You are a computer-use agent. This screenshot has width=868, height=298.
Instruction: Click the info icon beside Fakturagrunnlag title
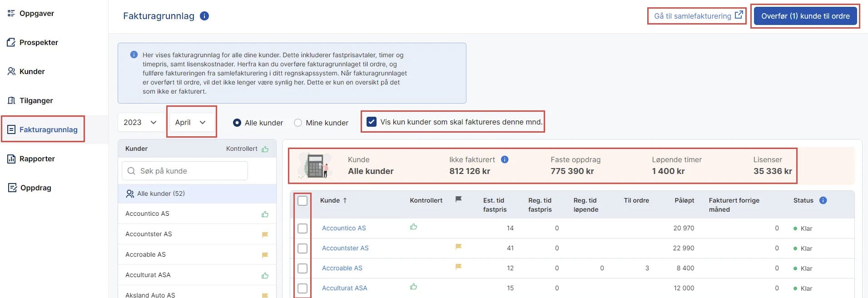click(x=204, y=16)
